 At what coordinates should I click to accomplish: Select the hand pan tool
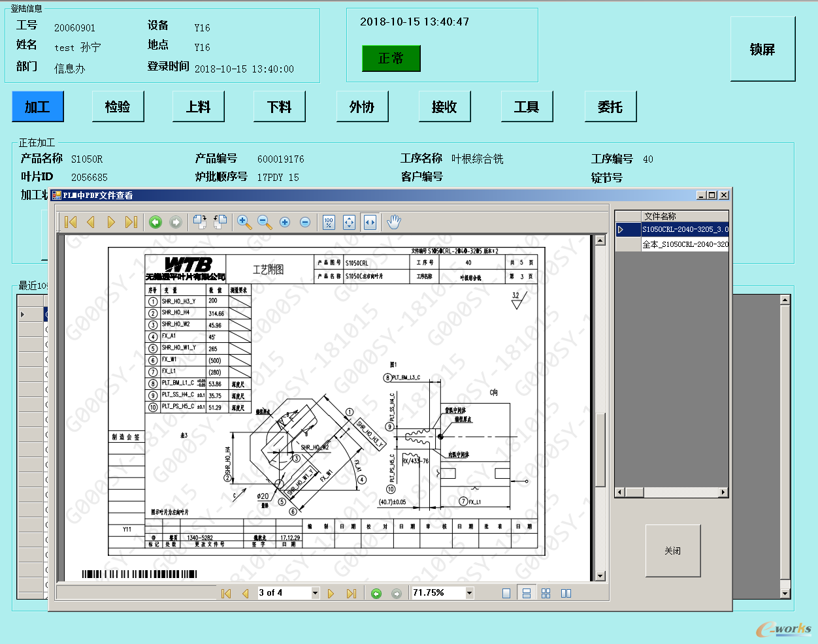pos(393,222)
